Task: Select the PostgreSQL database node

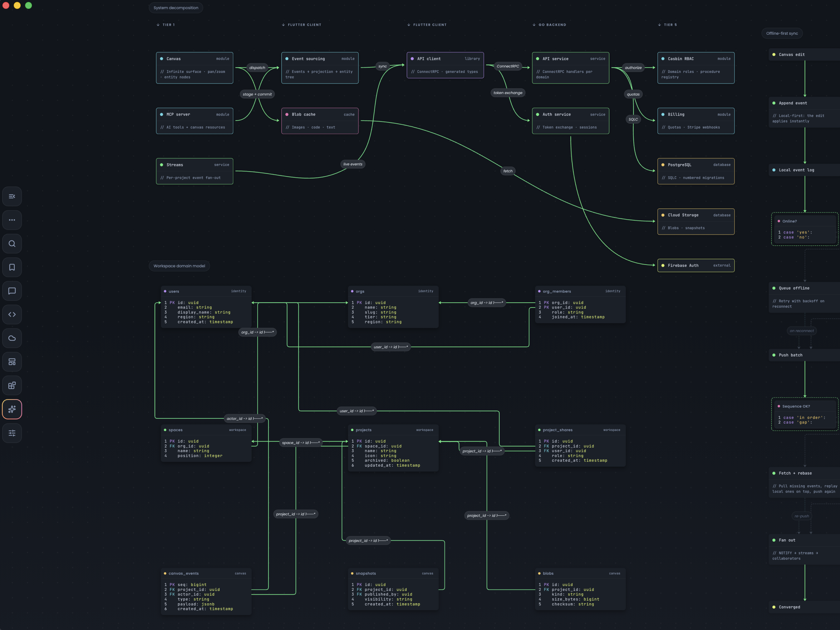Action: point(696,171)
